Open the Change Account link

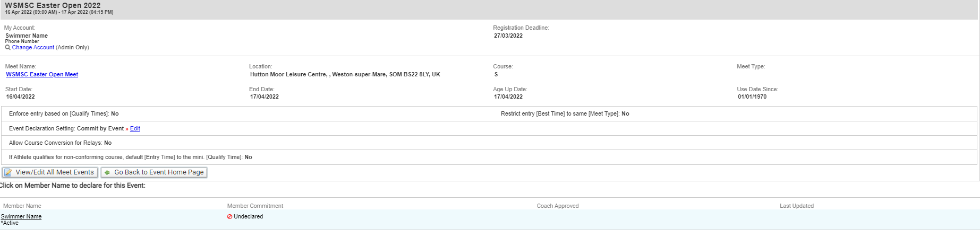tap(33, 48)
